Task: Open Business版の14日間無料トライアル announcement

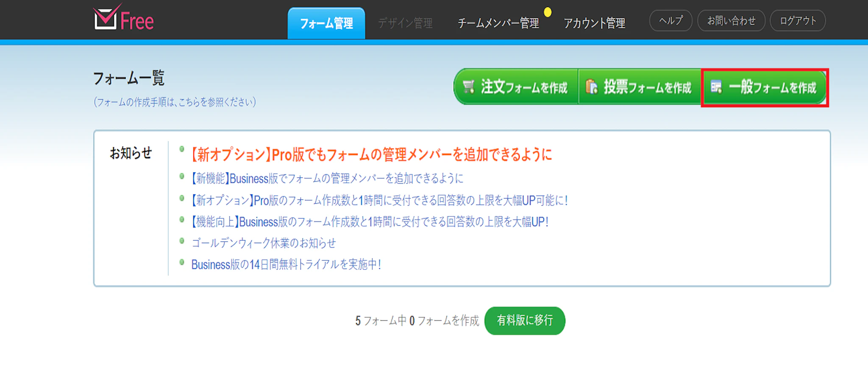Action: [x=286, y=265]
